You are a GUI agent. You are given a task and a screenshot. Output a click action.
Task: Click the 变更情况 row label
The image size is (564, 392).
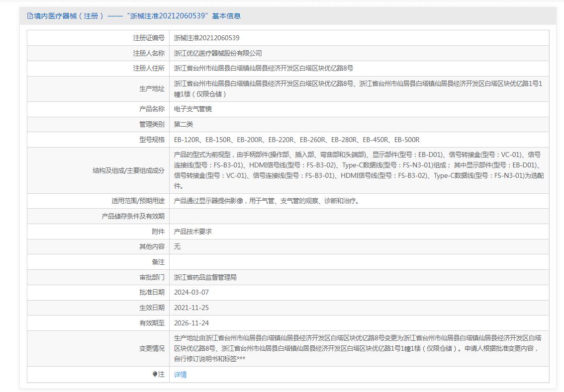pos(152,348)
